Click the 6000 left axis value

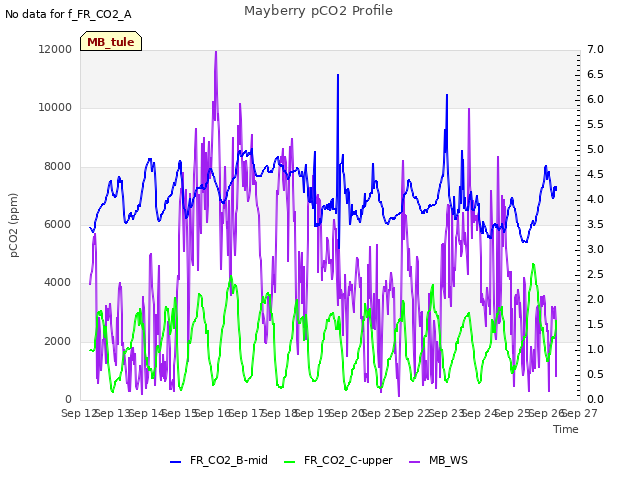coord(58,224)
